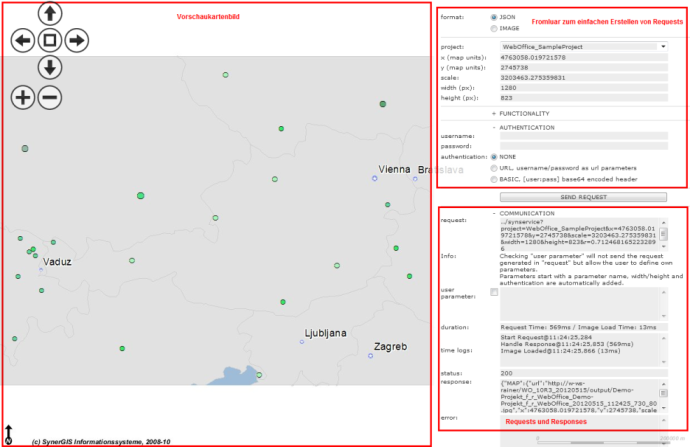Pan the map up with the arrow
Screen dimensions: 690x447
coord(49,14)
